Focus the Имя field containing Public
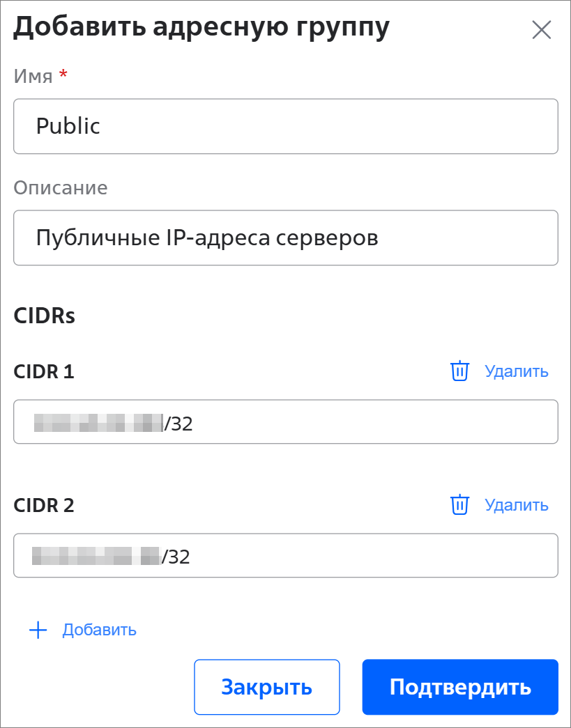The image size is (571, 728). (286, 126)
